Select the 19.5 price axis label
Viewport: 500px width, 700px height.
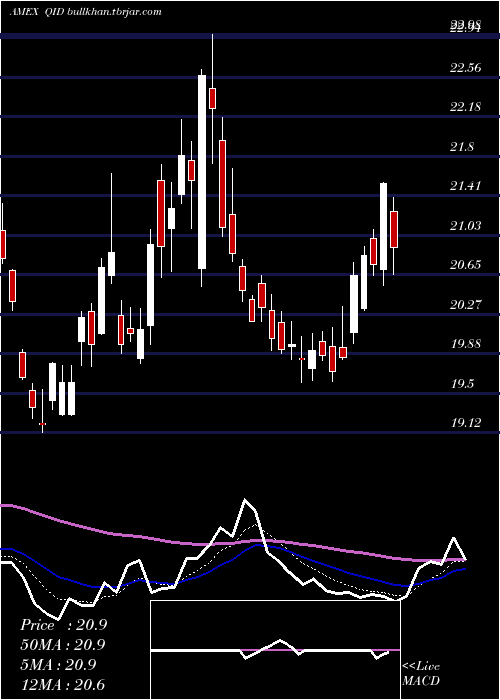click(x=462, y=384)
